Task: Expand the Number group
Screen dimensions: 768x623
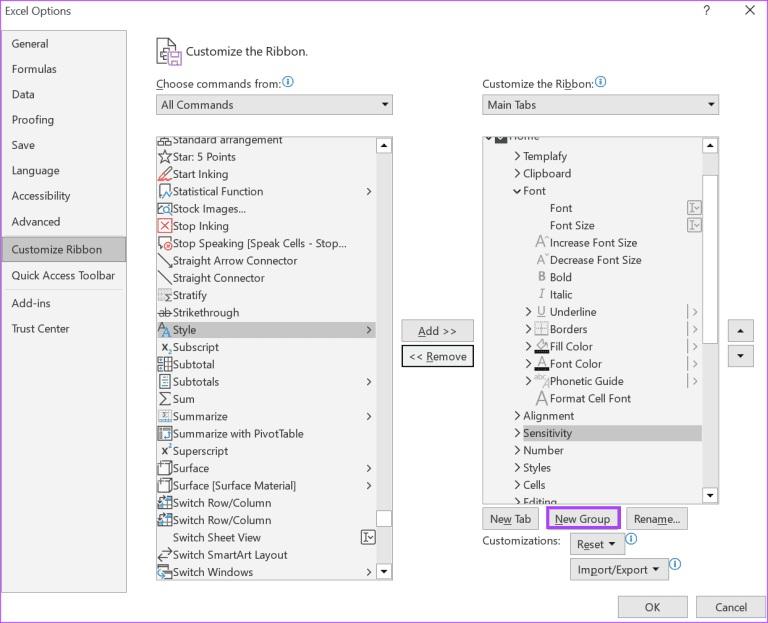Action: (517, 450)
